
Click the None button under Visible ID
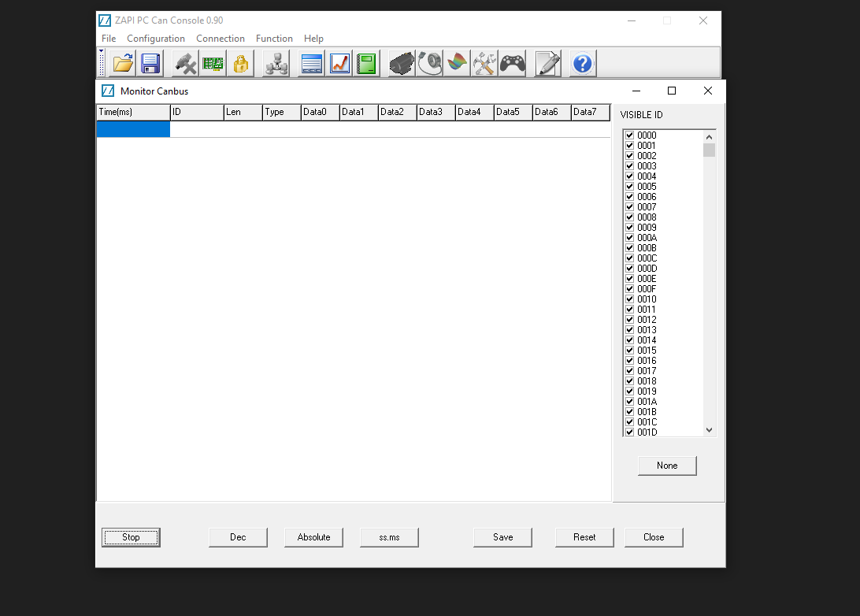coord(667,466)
